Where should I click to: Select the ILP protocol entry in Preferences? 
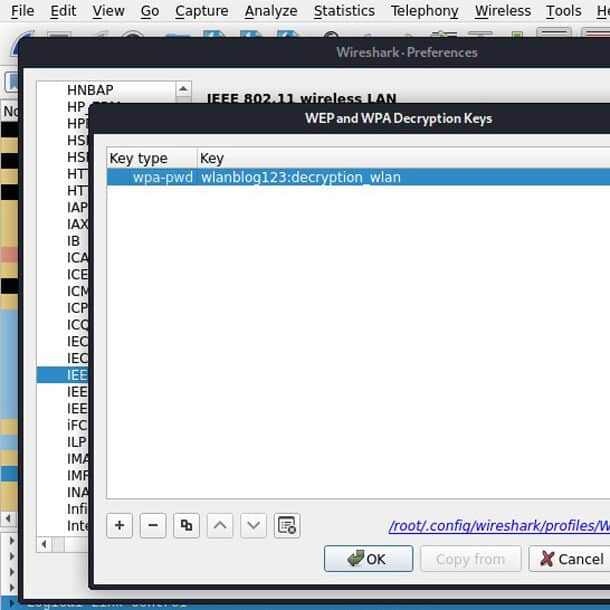click(77, 442)
